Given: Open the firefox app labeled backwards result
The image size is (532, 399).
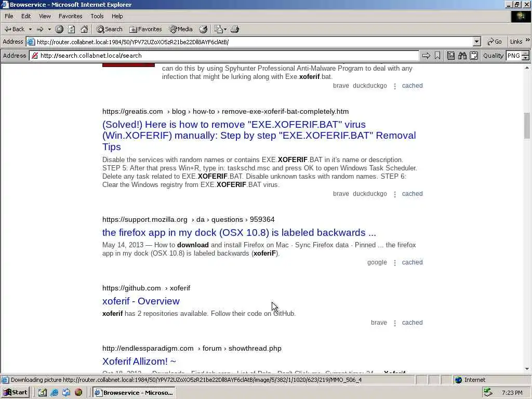Looking at the screenshot, I should point(239,232).
